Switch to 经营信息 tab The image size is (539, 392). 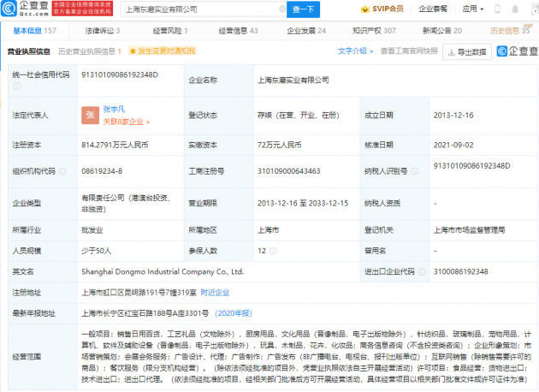tap(238, 31)
